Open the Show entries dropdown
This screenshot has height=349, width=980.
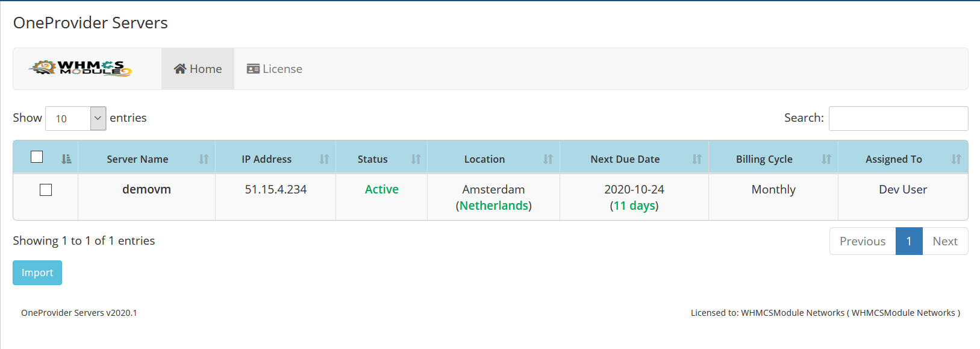click(x=76, y=118)
